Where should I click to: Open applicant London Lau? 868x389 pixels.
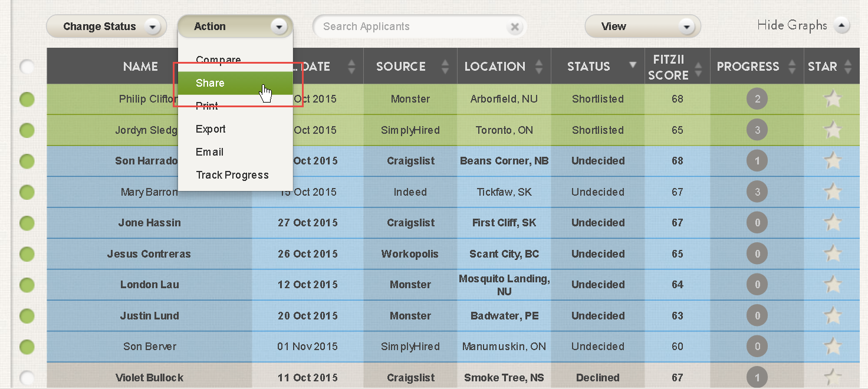tap(150, 285)
